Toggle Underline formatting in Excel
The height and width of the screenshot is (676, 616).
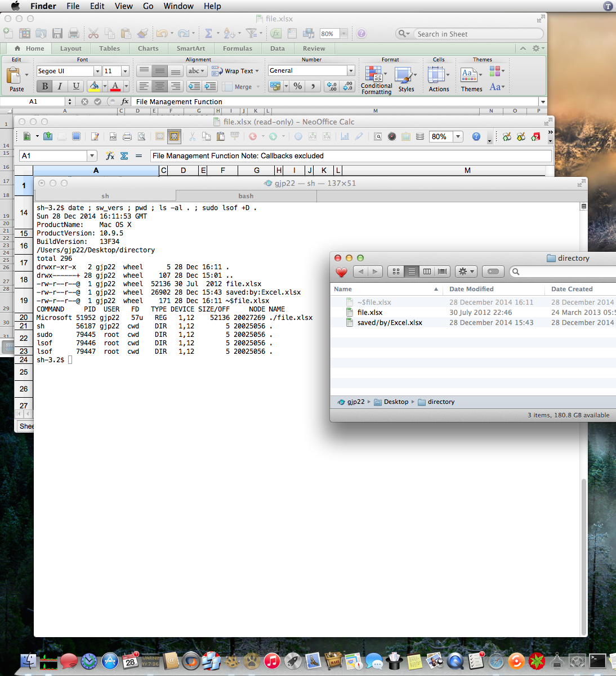pos(75,86)
